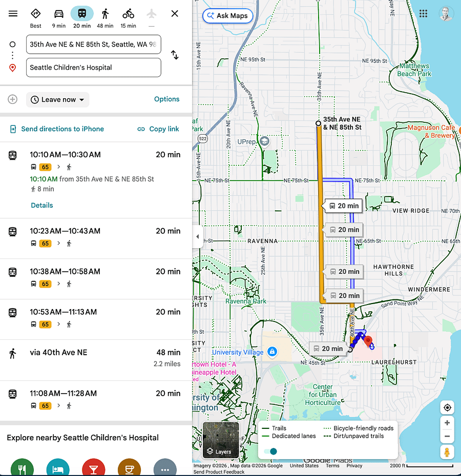The image size is (461, 476).
Task: Click the route 65 badge in 10:38 AM trip
Action: point(45,284)
